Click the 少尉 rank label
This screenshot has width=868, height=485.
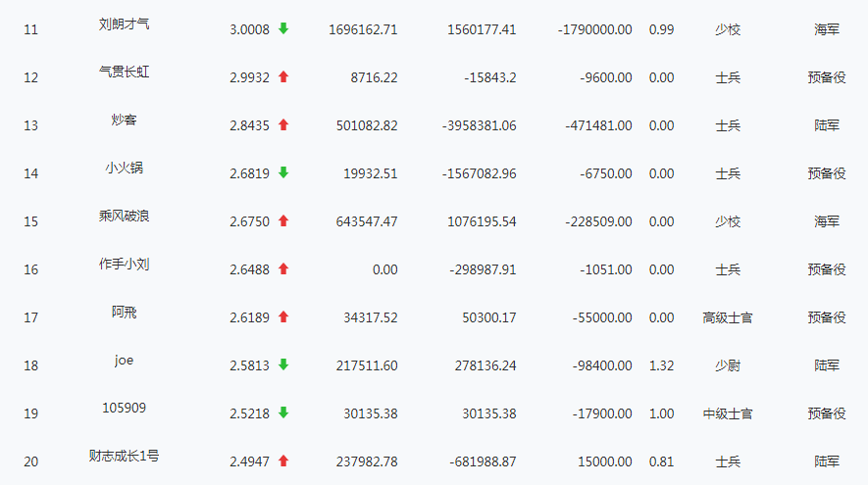point(728,366)
